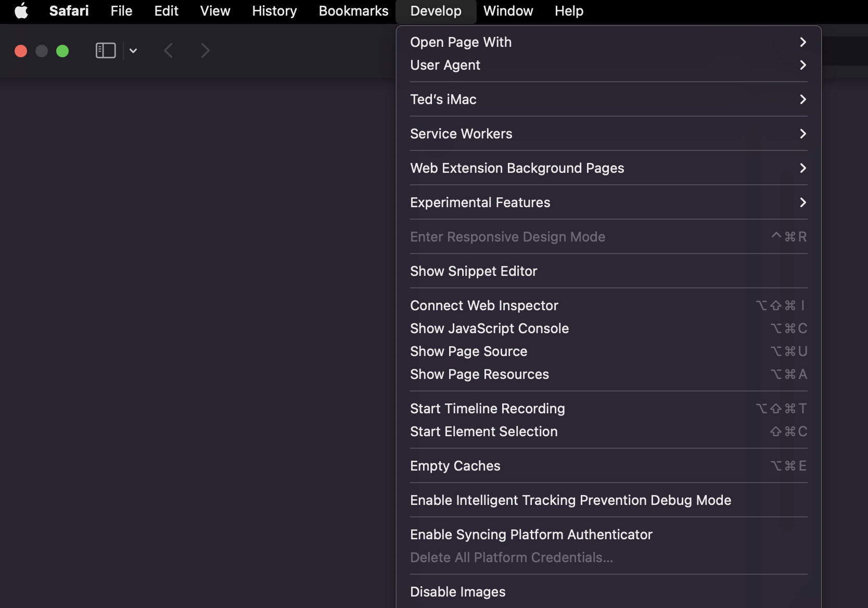Viewport: 868px width, 608px height.
Task: Open the Bookmarks menu
Action: click(x=353, y=11)
